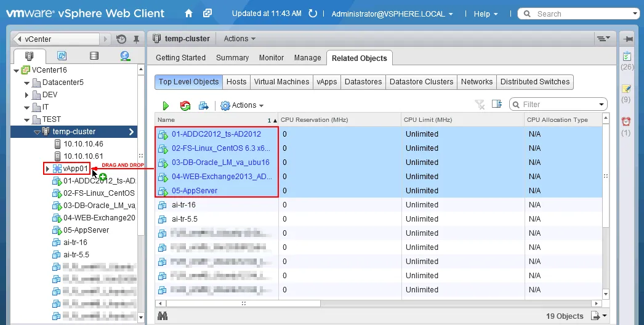
Task: Open the Networking navigator tab
Action: (x=125, y=56)
